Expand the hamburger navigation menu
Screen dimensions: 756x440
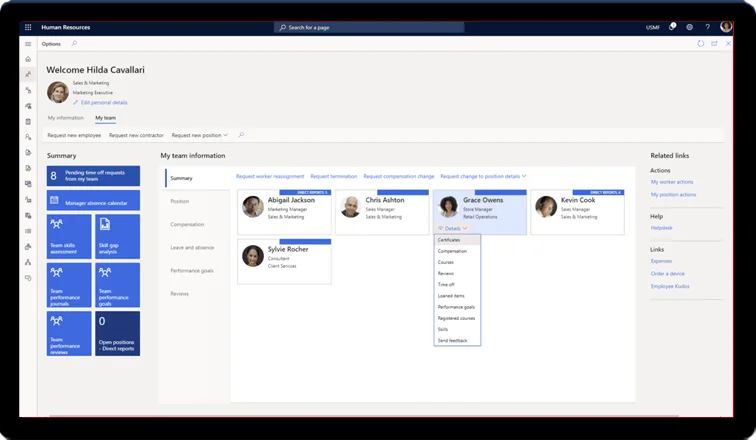[x=28, y=44]
